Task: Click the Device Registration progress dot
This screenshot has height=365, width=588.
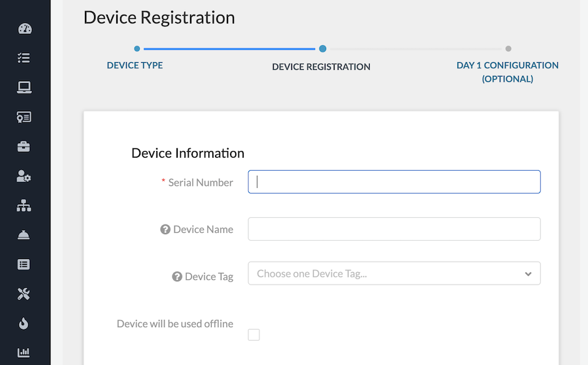Action: 323,48
